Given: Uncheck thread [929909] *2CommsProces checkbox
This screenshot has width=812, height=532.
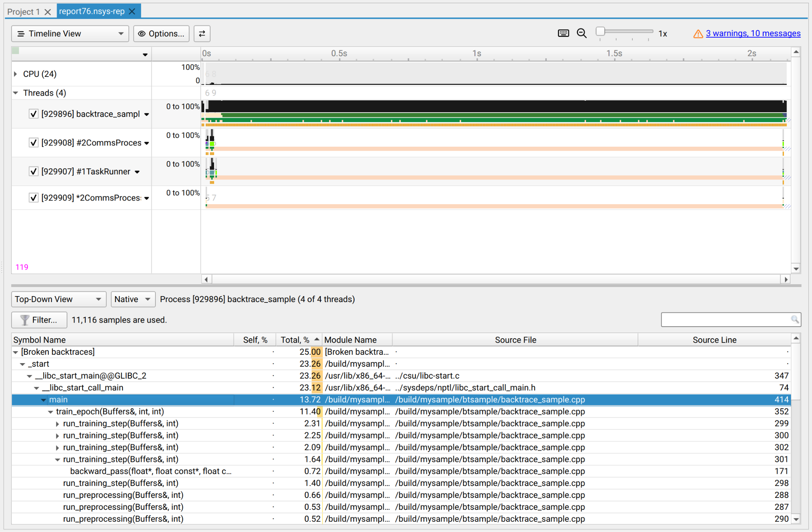Looking at the screenshot, I should click(34, 198).
